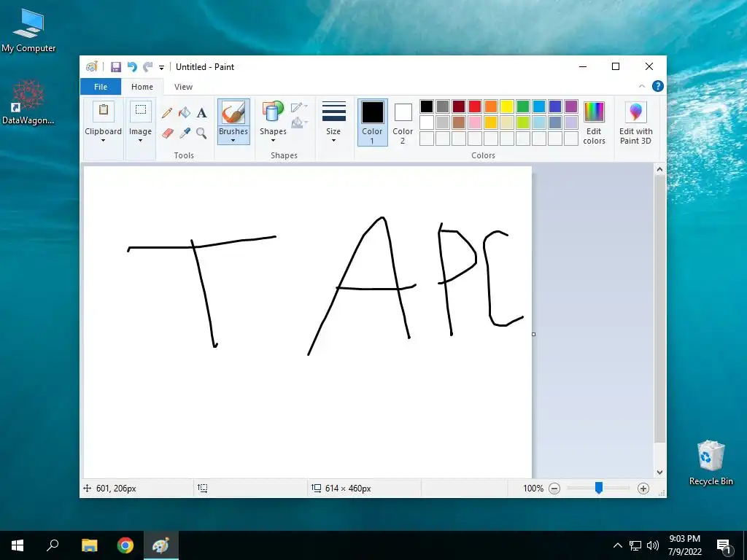Click the zoom slider handle
747x560 pixels.
[x=599, y=488]
